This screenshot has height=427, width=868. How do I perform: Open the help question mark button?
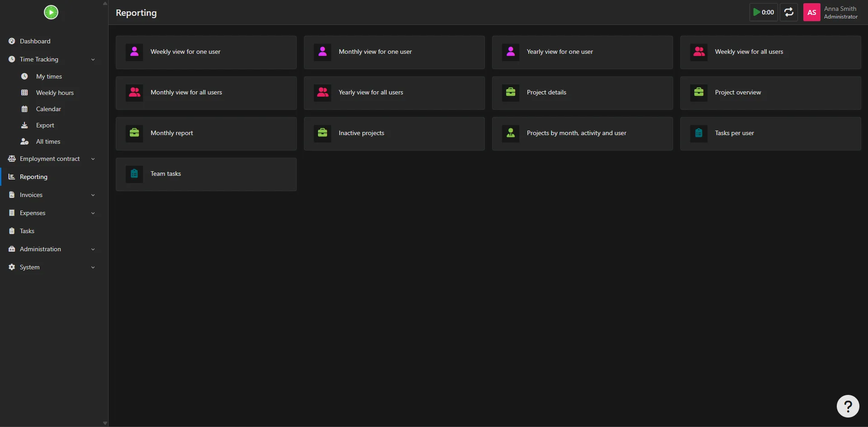click(x=848, y=406)
